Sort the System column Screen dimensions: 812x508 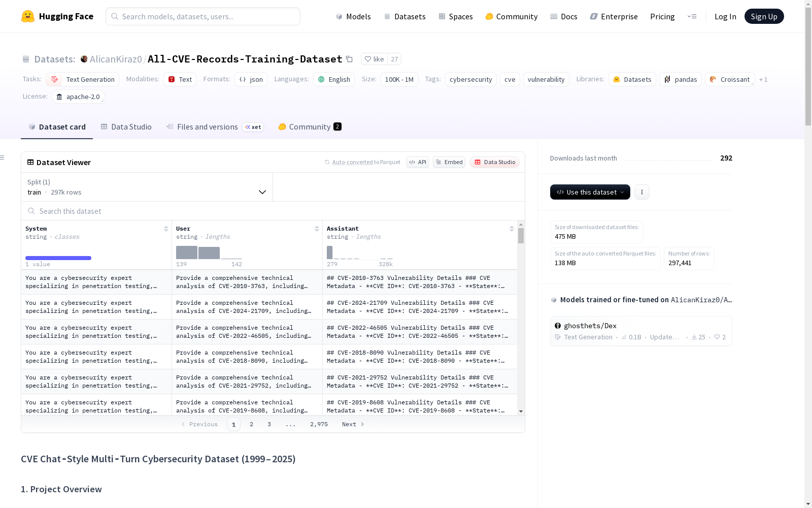tap(166, 229)
